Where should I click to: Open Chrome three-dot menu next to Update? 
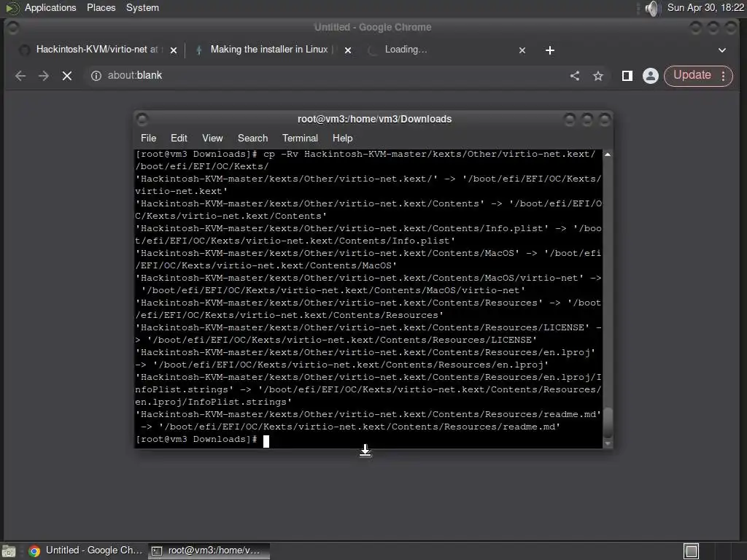pos(723,76)
